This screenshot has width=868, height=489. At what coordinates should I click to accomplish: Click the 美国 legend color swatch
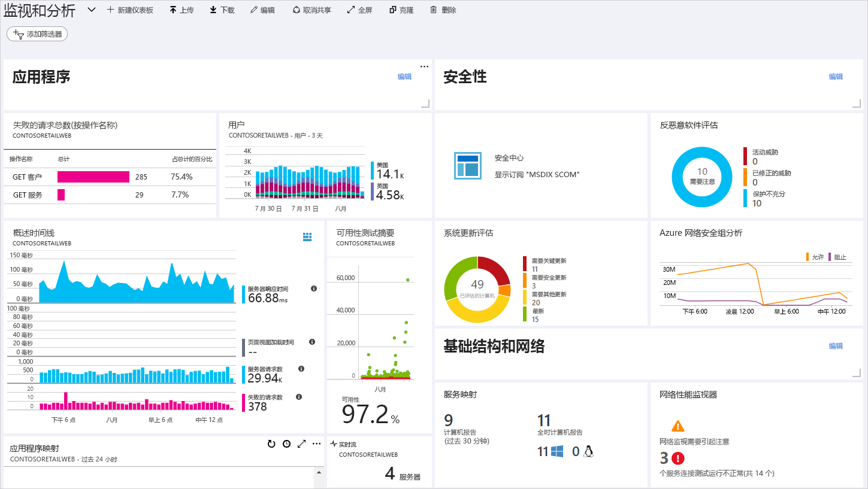(373, 171)
